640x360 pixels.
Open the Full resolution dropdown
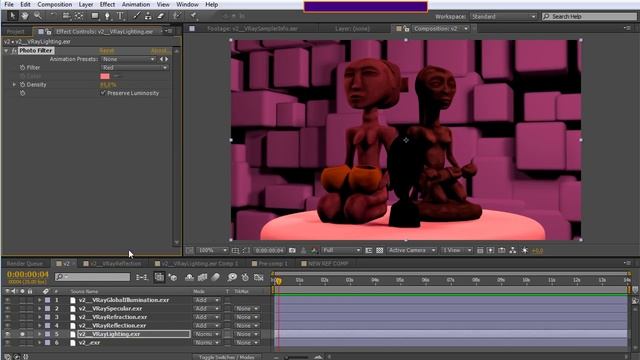(x=341, y=250)
